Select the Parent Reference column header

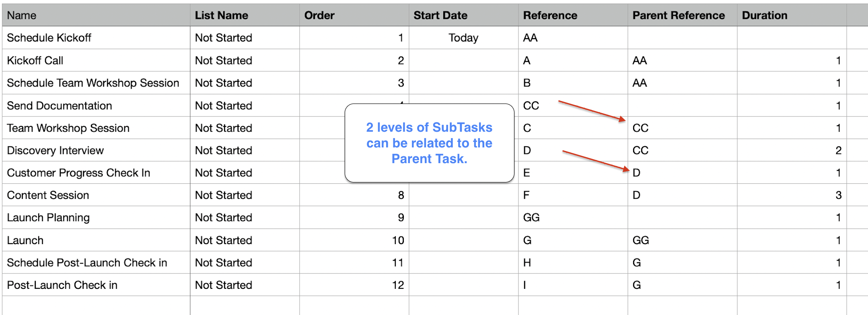click(682, 15)
